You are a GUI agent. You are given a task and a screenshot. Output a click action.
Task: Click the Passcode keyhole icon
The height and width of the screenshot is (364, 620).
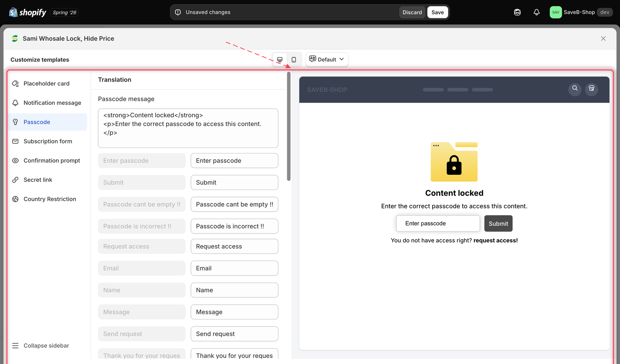pyautogui.click(x=15, y=122)
